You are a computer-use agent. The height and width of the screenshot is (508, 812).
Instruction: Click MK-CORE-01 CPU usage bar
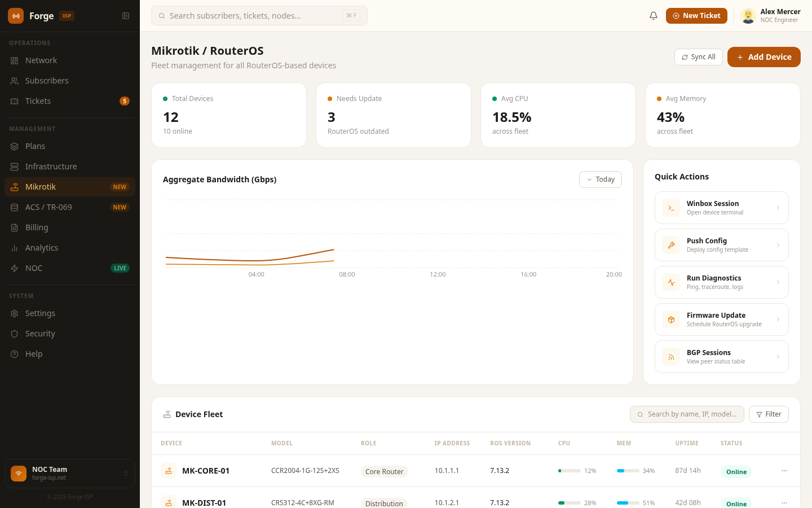(x=570, y=471)
